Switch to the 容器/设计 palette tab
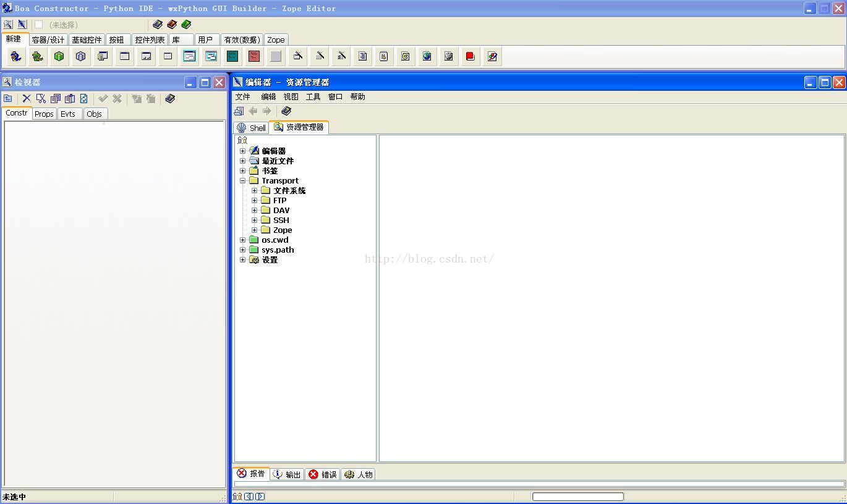Viewport: 847px width, 504px height. pos(48,40)
